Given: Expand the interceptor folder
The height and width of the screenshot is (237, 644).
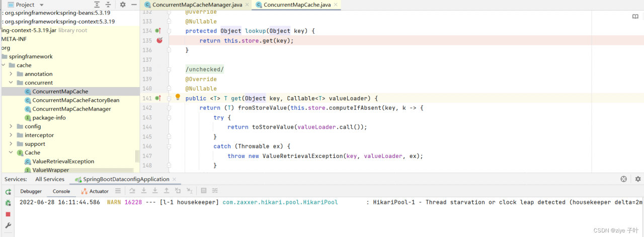Looking at the screenshot, I should pyautogui.click(x=11, y=135).
